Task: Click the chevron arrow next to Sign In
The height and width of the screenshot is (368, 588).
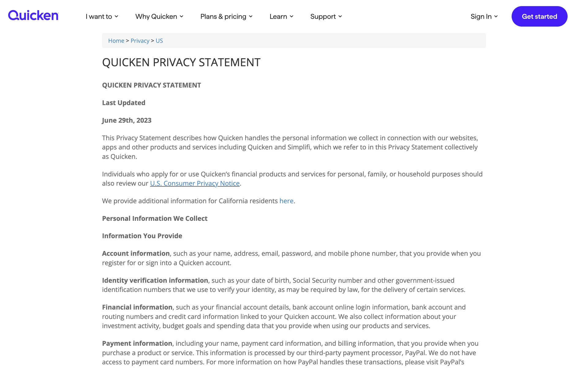Action: [x=496, y=17]
